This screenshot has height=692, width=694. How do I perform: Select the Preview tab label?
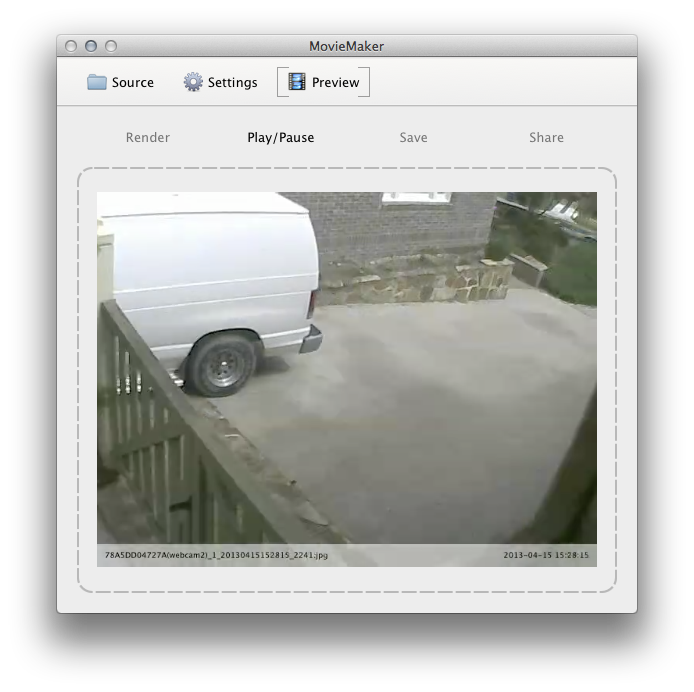[x=335, y=82]
